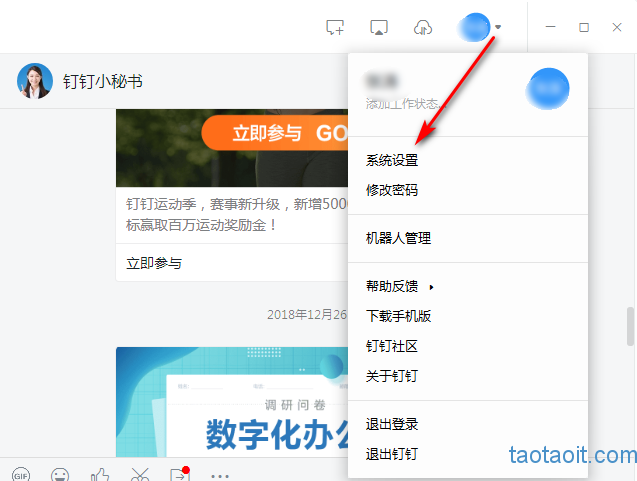637x481 pixels.
Task: Click the thumbs-up icon in the chat toolbar
Action: click(100, 474)
